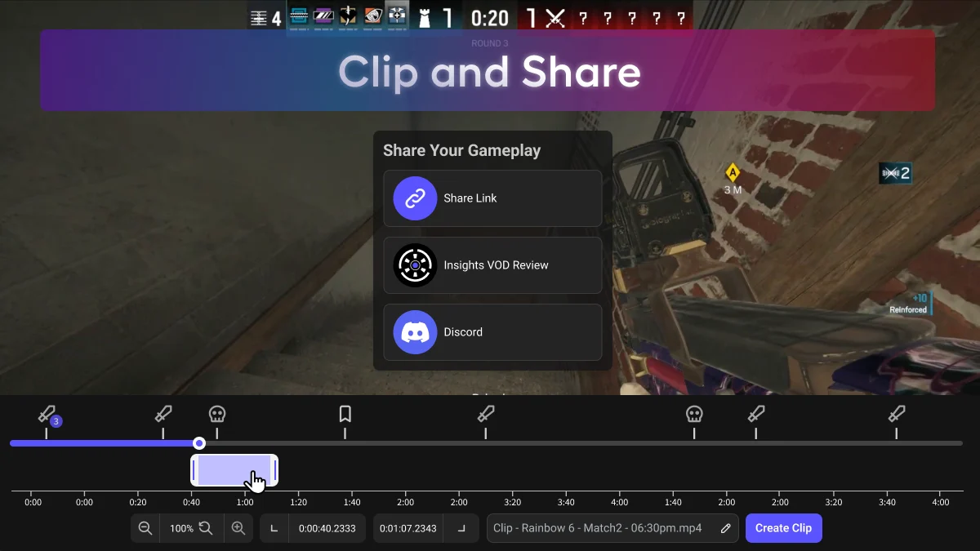Jump to the second skull death marker
This screenshot has width=980, height=551.
[x=694, y=414]
